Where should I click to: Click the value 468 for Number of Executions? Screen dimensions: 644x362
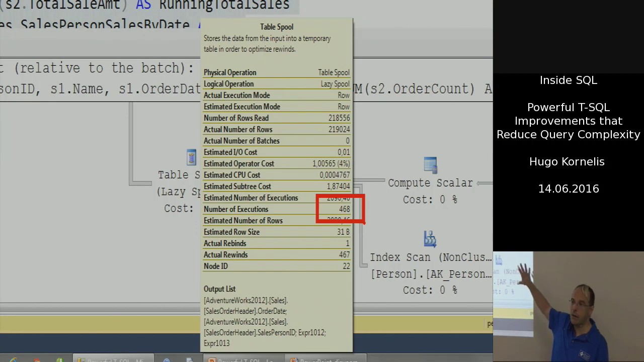coord(344,209)
